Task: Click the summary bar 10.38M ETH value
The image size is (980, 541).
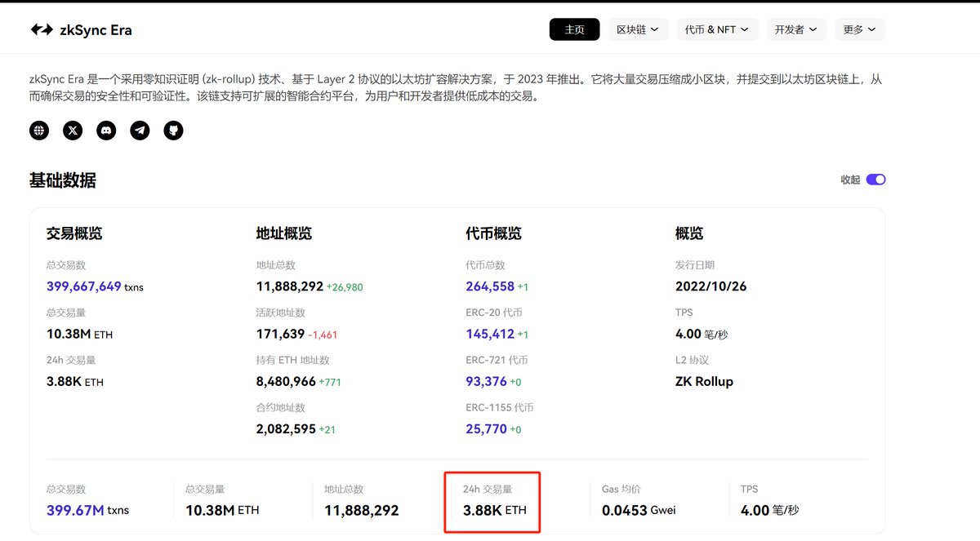Action: [222, 510]
